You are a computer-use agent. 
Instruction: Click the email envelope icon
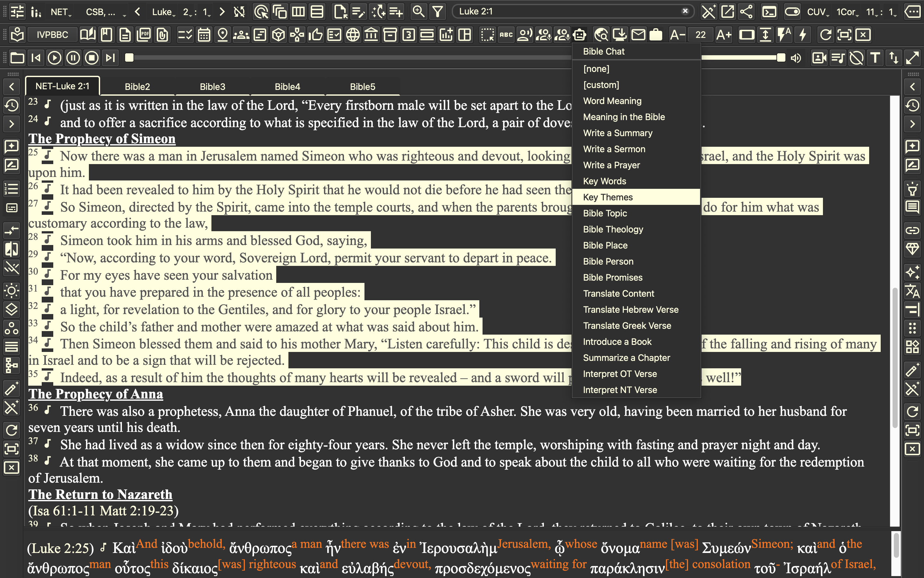point(638,35)
